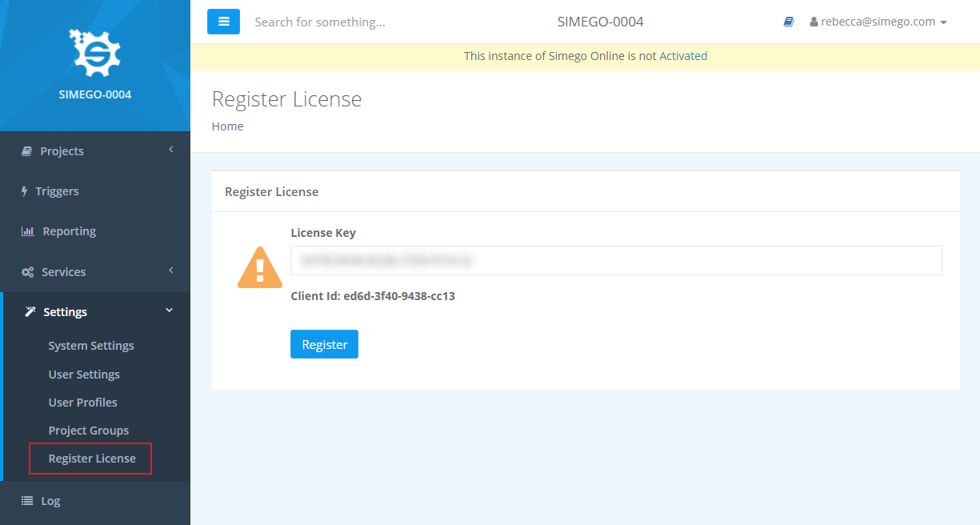Image resolution: width=980 pixels, height=525 pixels.
Task: Toggle the hamburger menu button
Action: pyautogui.click(x=223, y=22)
